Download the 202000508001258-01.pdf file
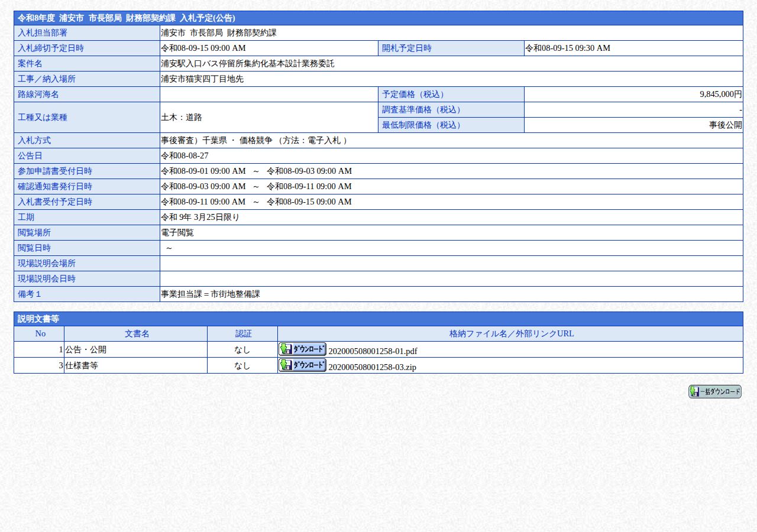The width and height of the screenshot is (757, 532). [302, 349]
